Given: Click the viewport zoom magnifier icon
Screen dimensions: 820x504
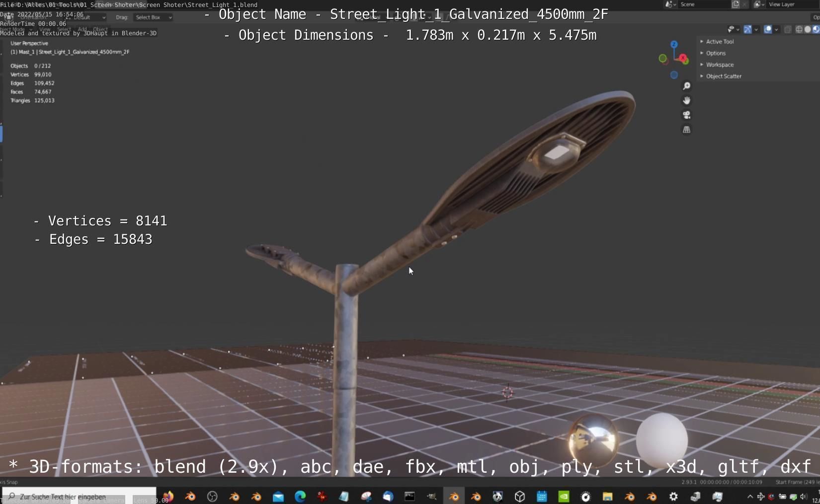Looking at the screenshot, I should tap(686, 86).
